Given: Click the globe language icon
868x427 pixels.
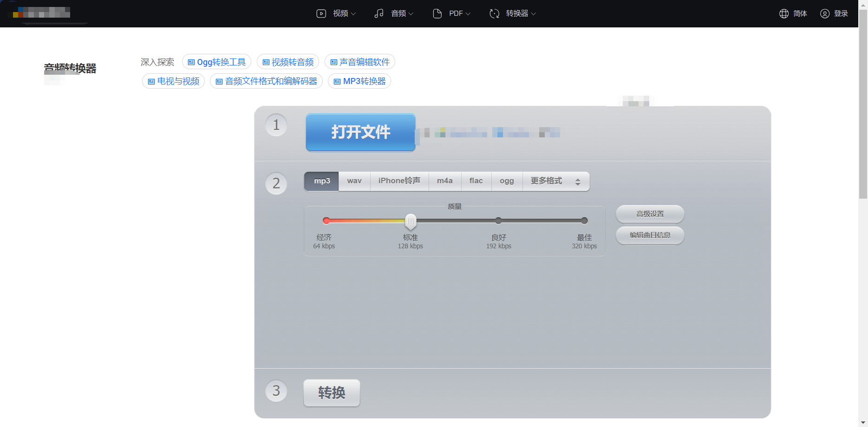Looking at the screenshot, I should point(784,13).
